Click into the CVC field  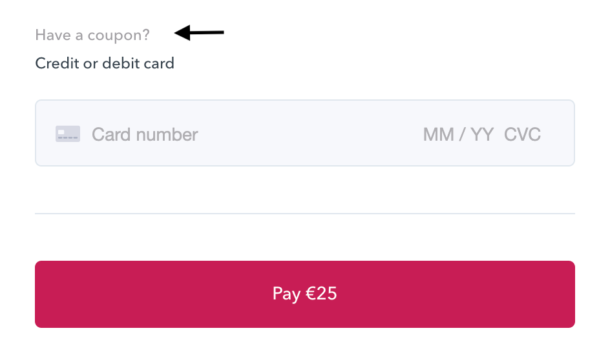pyautogui.click(x=522, y=134)
